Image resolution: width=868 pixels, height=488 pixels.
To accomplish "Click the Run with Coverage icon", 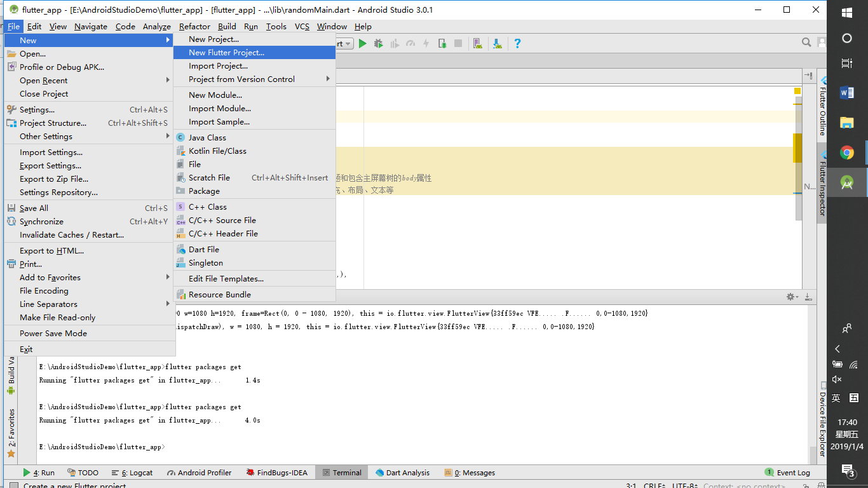I will pos(395,43).
